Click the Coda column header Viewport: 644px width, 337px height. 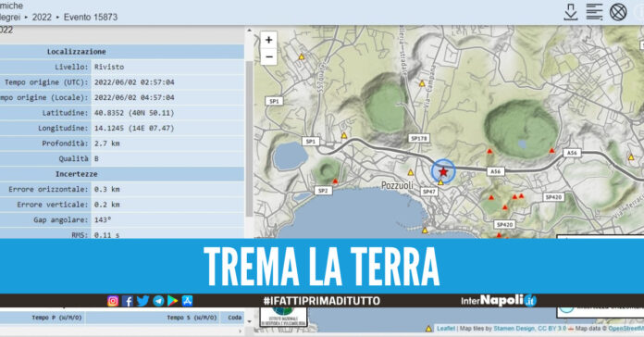[234, 318]
